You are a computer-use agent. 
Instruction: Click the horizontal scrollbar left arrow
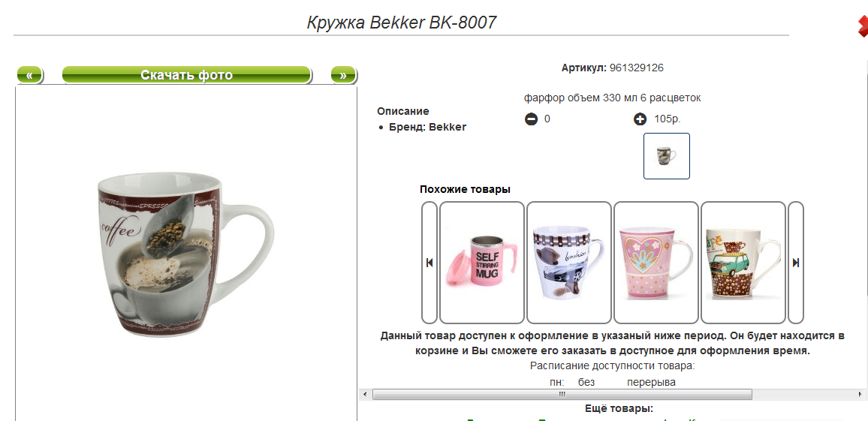tap(365, 395)
